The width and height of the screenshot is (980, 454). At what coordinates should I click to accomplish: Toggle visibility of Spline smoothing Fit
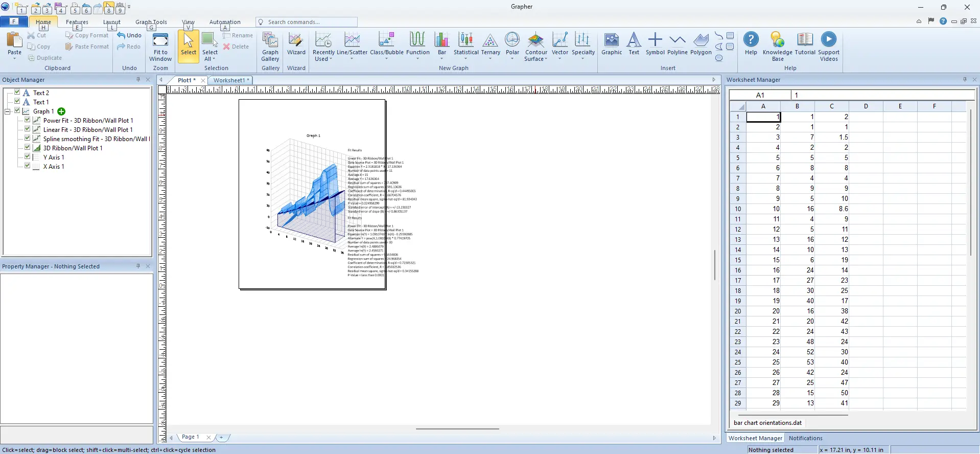coord(27,139)
